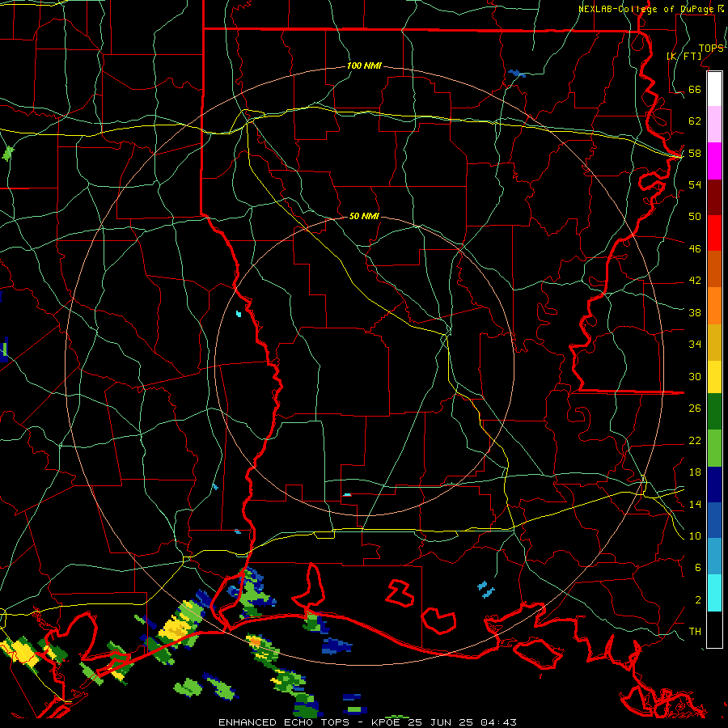728x728 pixels.
Task: Click the dark red legend swatch near 54
Action: tap(714, 197)
